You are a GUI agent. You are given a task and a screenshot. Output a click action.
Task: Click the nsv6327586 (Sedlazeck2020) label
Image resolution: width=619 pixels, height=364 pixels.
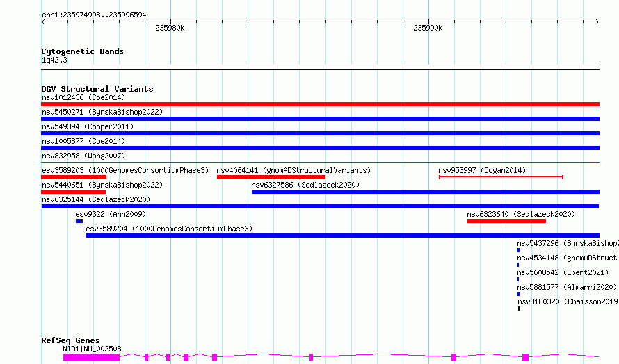pyautogui.click(x=305, y=185)
